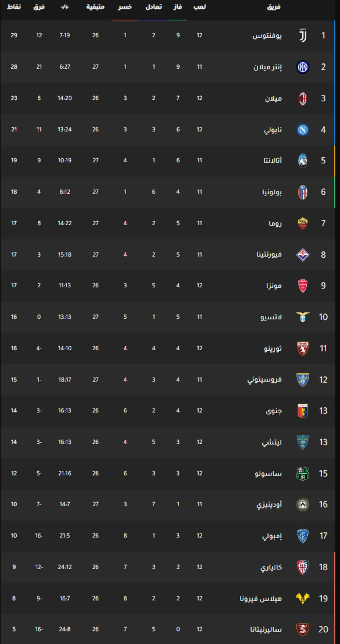Screen dimensions: 340x644
Task: Click the Atalanta club crest
Action: click(x=303, y=161)
